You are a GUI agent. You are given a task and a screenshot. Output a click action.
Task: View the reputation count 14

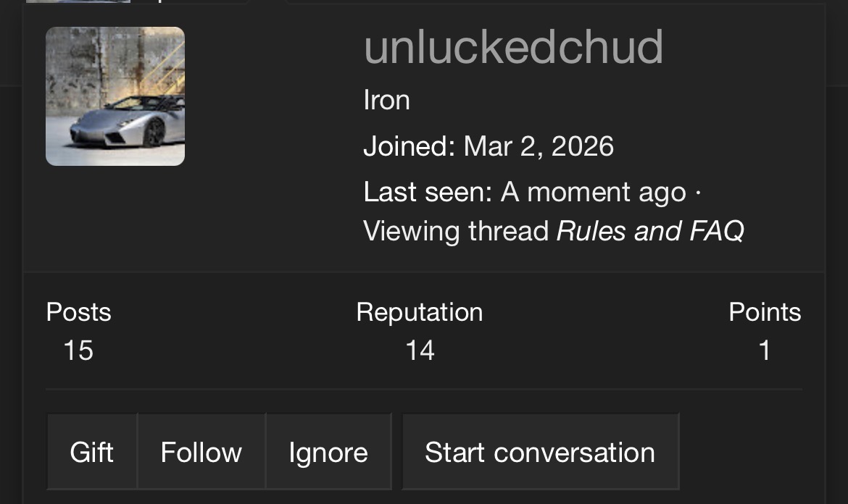pyautogui.click(x=420, y=350)
